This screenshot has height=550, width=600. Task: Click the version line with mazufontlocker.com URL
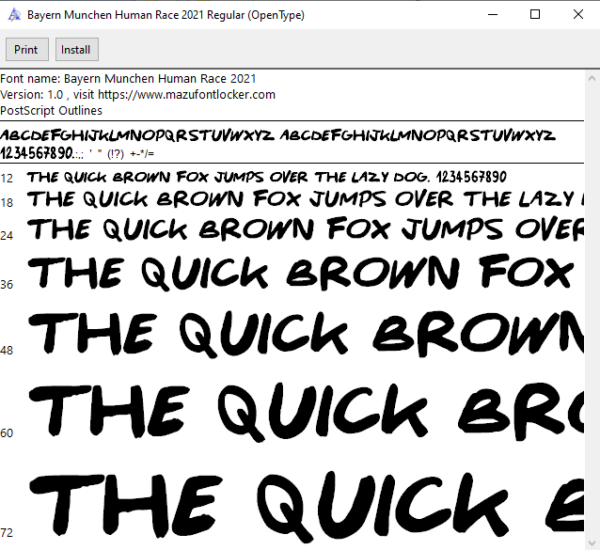(138, 95)
